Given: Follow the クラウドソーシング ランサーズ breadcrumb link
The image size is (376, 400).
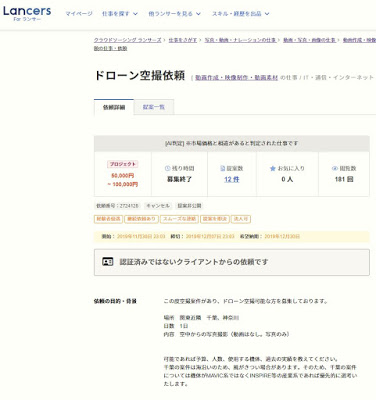Looking at the screenshot, I should coord(127,40).
